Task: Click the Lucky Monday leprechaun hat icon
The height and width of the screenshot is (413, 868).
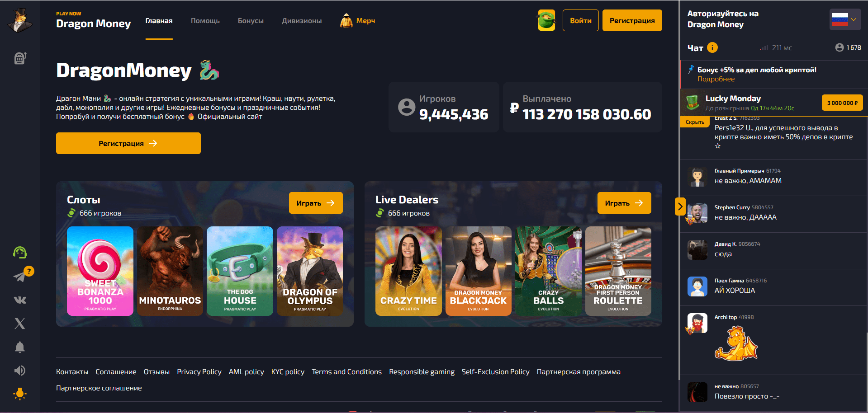Action: point(693,103)
